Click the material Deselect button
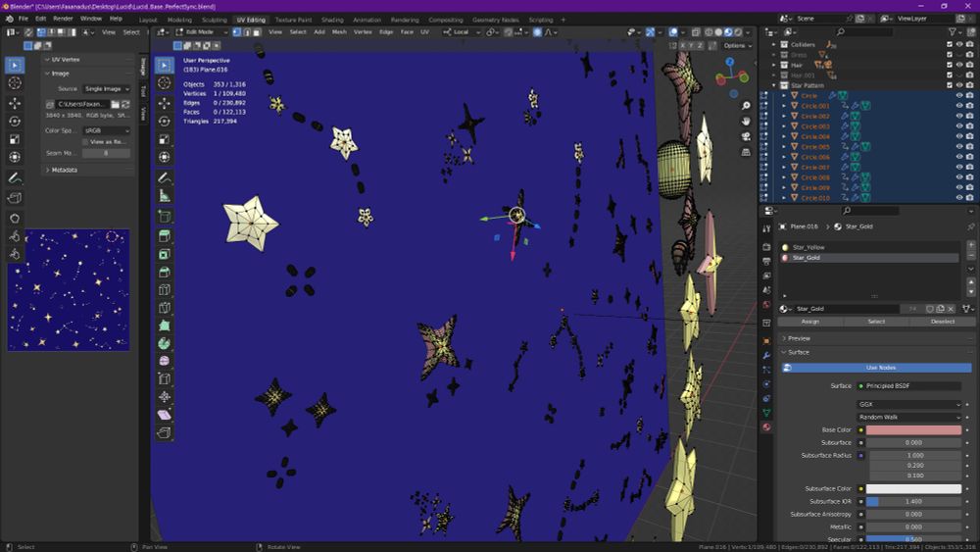Viewport: 980px width, 552px height. 943,322
